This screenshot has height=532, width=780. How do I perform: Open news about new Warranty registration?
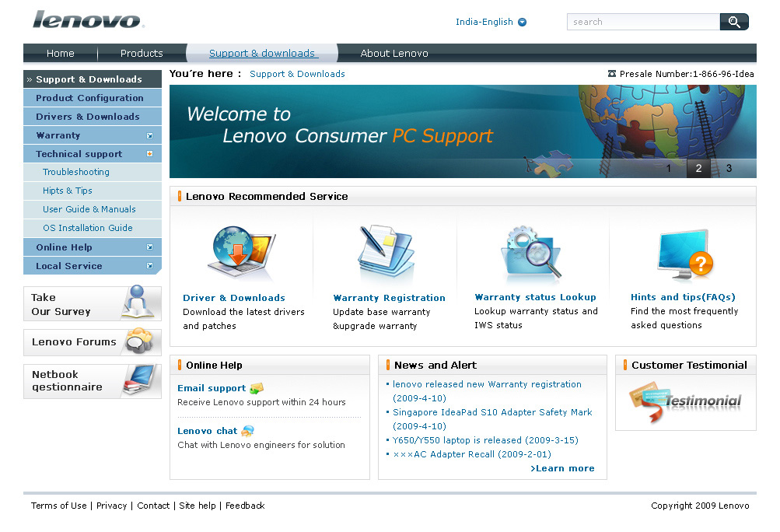(x=487, y=391)
